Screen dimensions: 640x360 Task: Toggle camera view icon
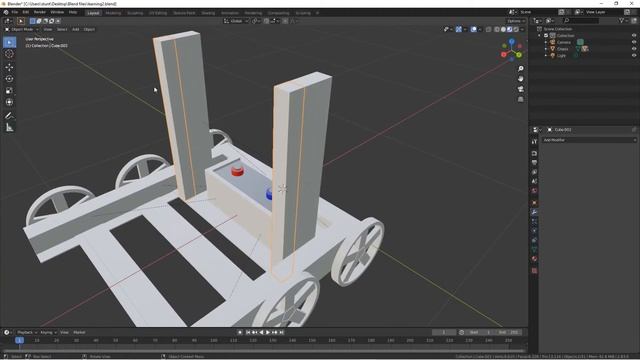[520, 89]
